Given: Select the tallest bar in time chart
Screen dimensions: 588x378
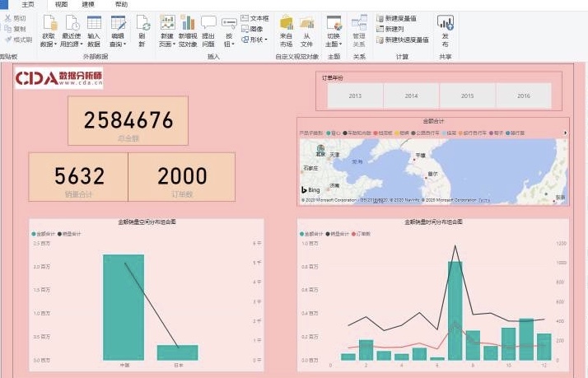Looking at the screenshot, I should (x=455, y=310).
